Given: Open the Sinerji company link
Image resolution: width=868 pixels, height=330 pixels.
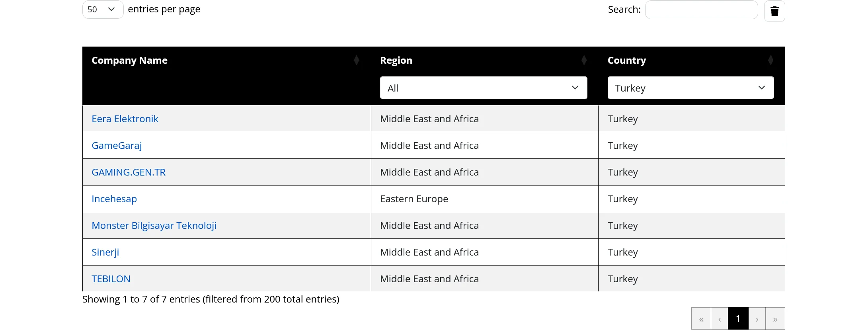Looking at the screenshot, I should click(x=105, y=252).
